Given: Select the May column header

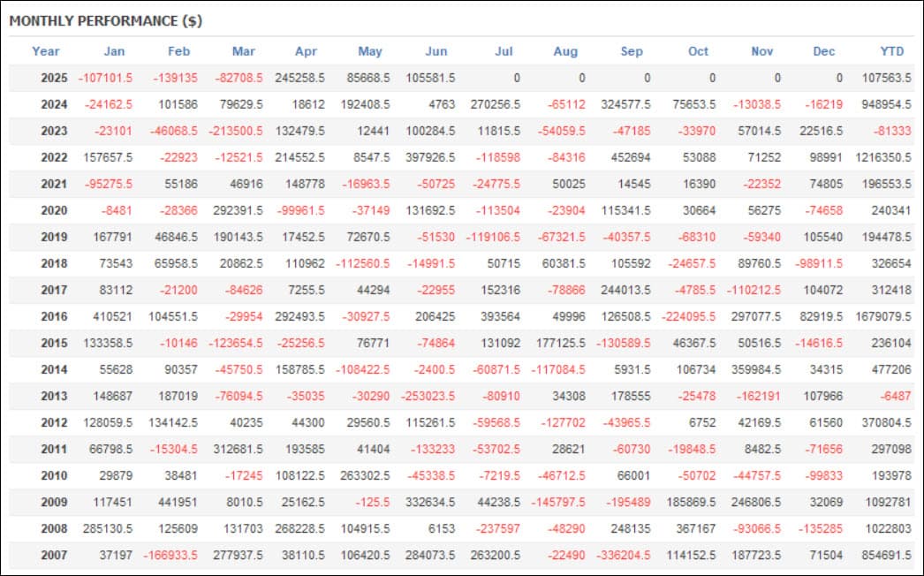Looking at the screenshot, I should (x=370, y=51).
